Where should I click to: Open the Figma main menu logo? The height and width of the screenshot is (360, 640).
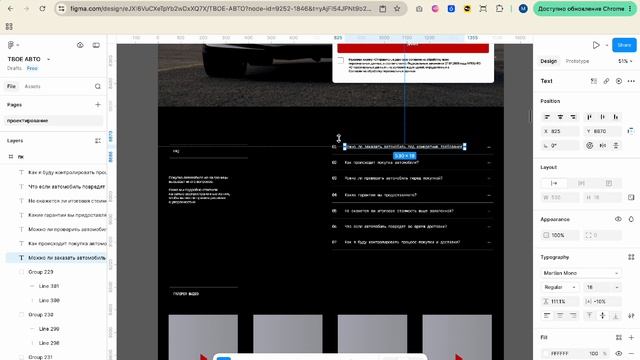11,45
